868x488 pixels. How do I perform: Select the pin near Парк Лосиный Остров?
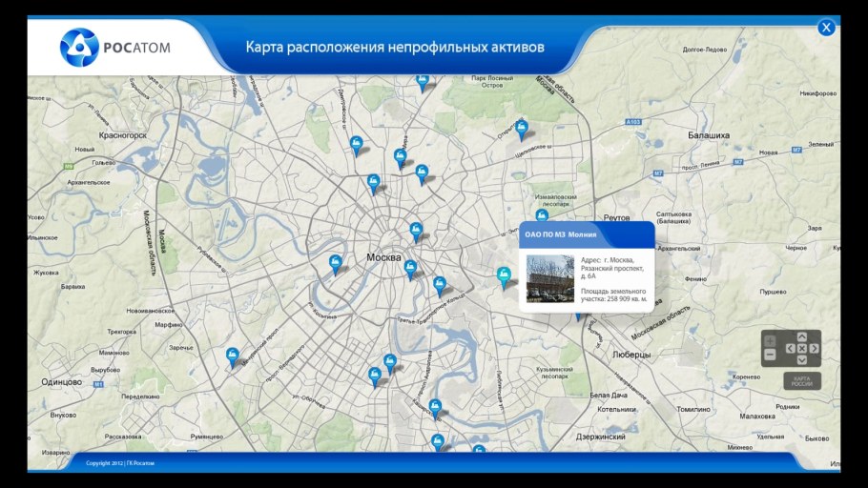pos(423,82)
